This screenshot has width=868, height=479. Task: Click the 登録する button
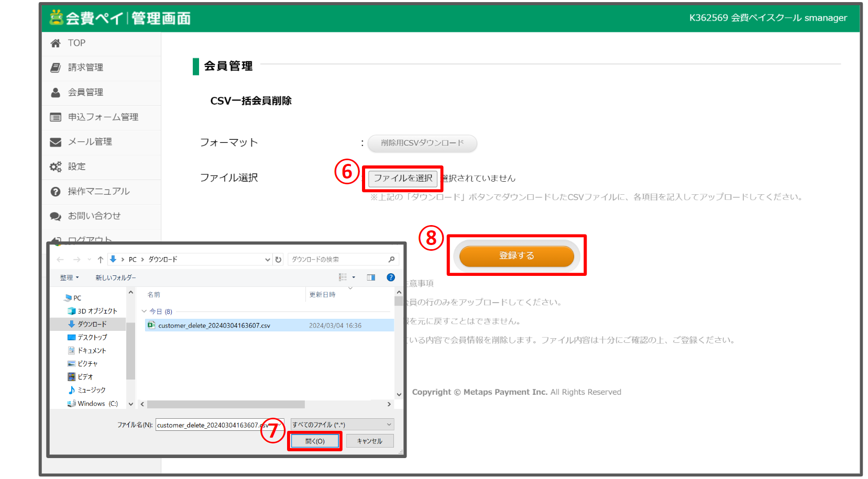516,255
